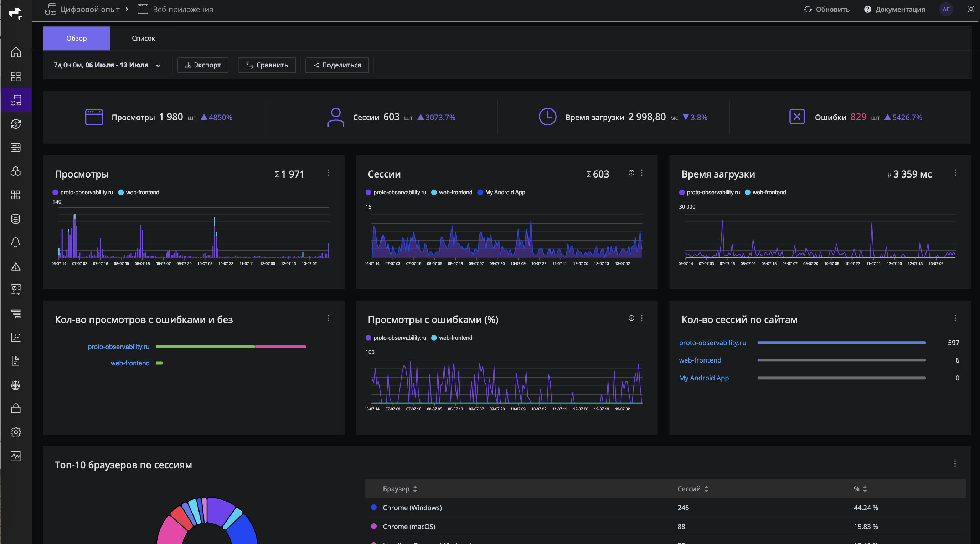980x544 pixels.
Task: Open My Android App link in sessions by site
Action: click(704, 378)
